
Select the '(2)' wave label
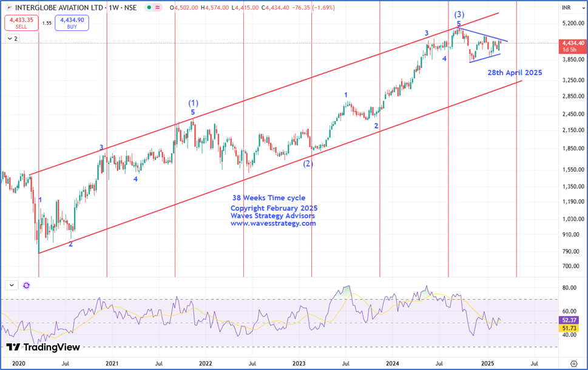(x=308, y=163)
